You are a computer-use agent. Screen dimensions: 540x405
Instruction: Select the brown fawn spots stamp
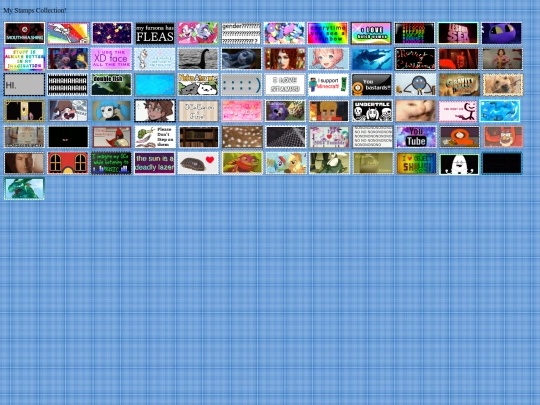tap(241, 137)
